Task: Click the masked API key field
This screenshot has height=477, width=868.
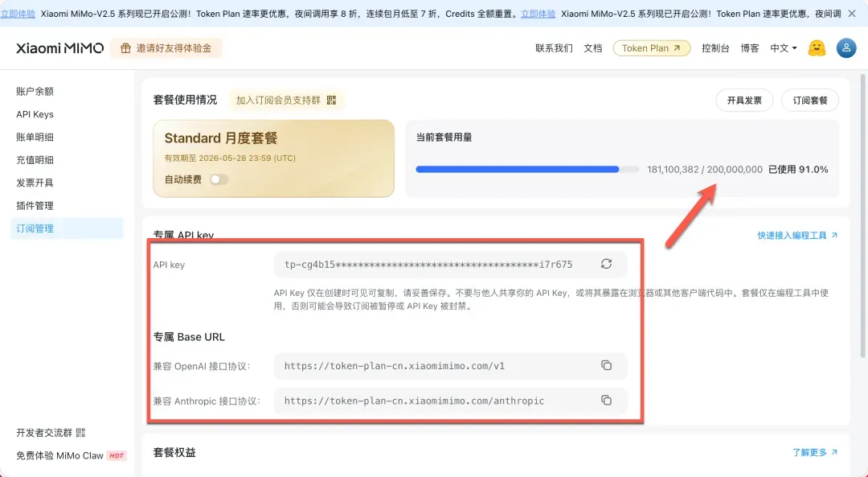Action: click(451, 265)
